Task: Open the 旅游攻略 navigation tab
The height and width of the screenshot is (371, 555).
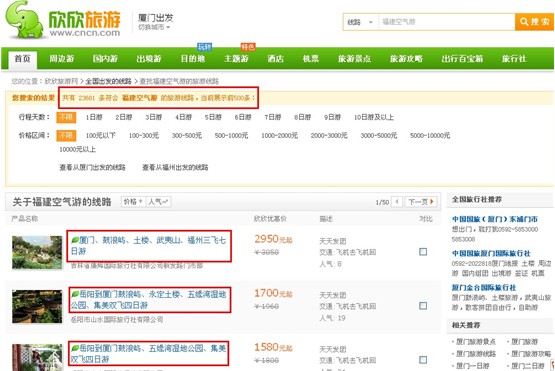Action: 406,59
